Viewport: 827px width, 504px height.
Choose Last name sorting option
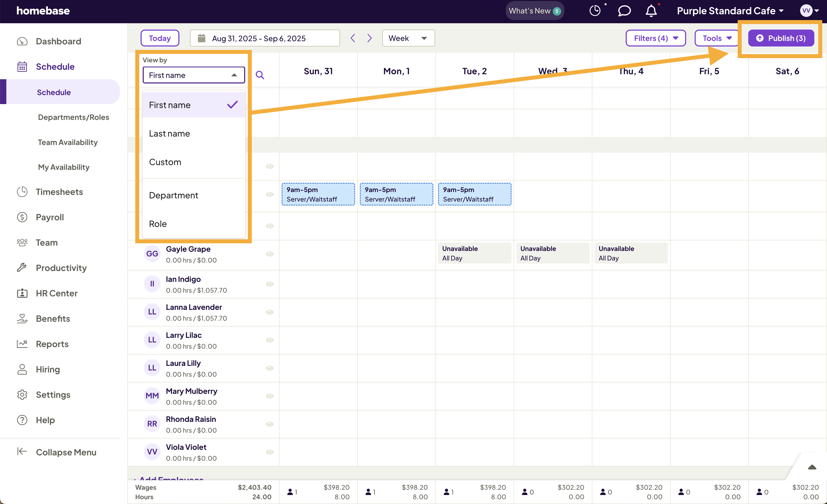tap(169, 134)
